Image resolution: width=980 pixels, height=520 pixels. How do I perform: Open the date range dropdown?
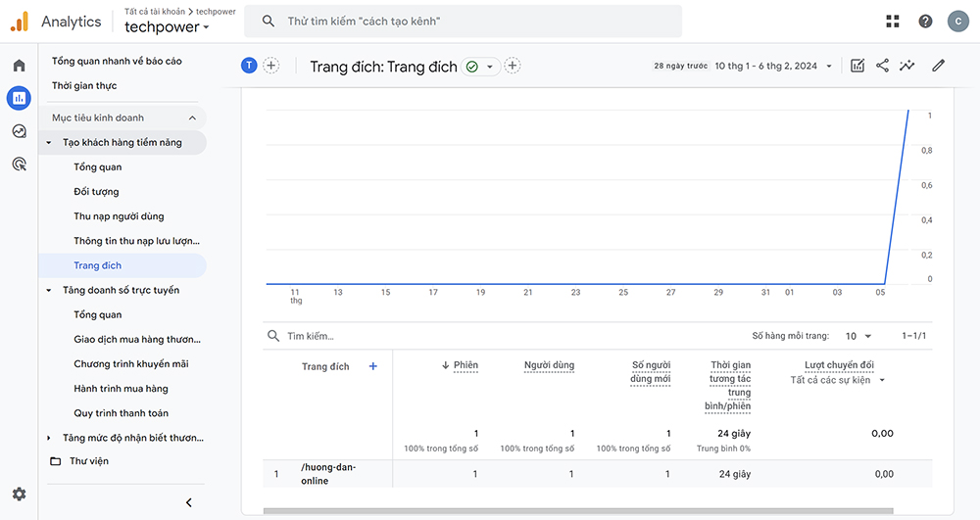point(772,67)
